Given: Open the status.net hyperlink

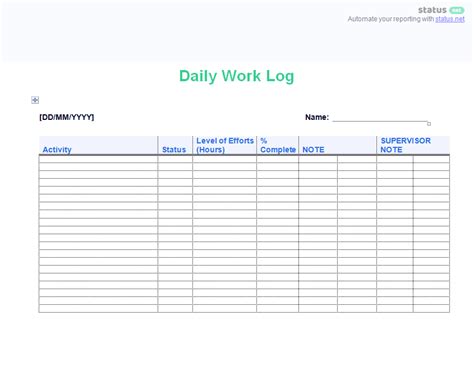Looking at the screenshot, I should click(x=450, y=19).
